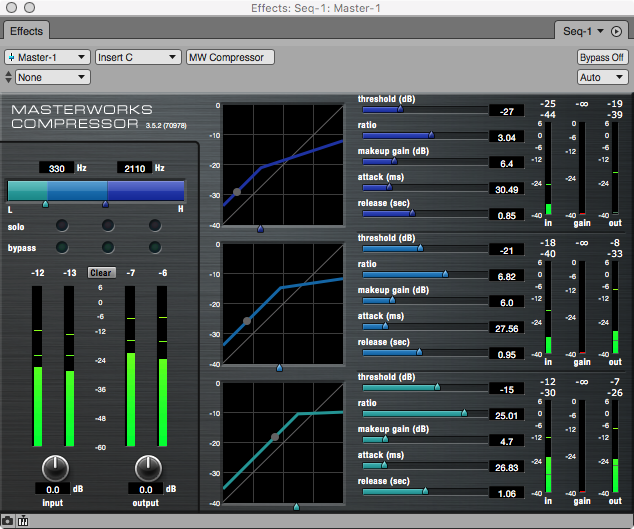Adjust the low band makeup gain slider
634x529 pixels.
pyautogui.click(x=425, y=440)
